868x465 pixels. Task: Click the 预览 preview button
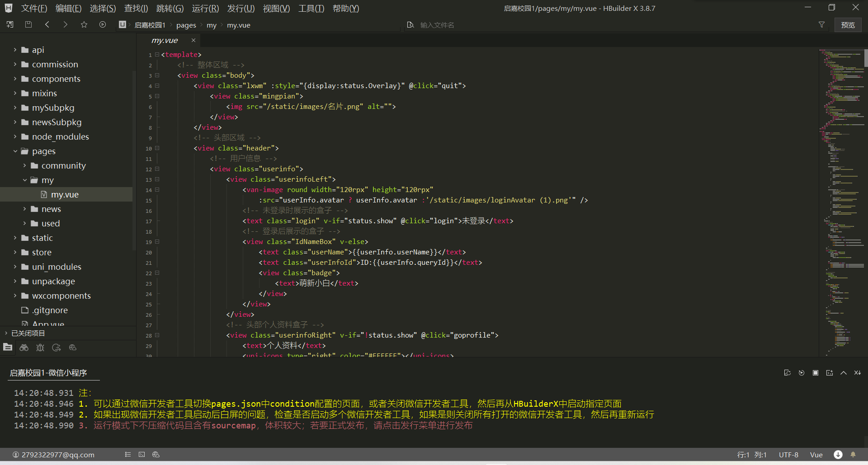click(x=848, y=25)
